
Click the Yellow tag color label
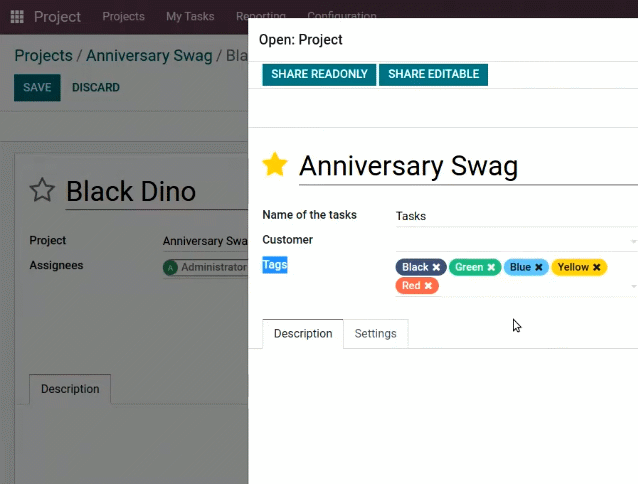tap(573, 268)
